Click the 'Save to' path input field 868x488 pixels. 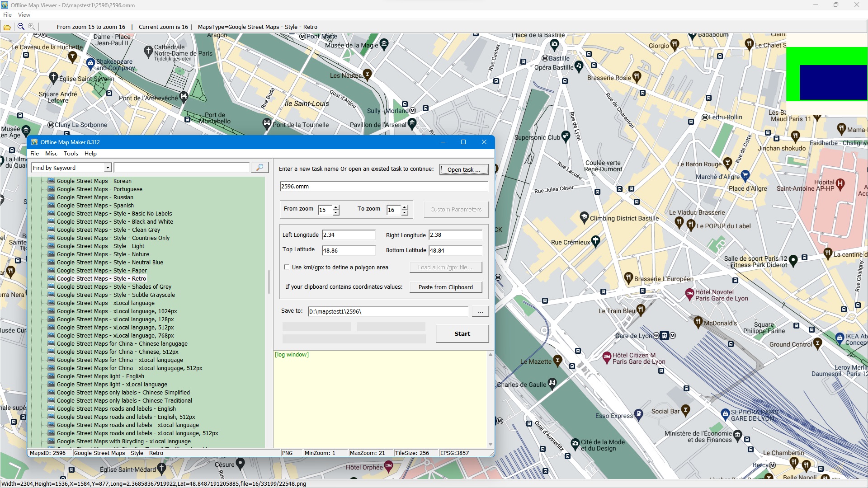388,311
